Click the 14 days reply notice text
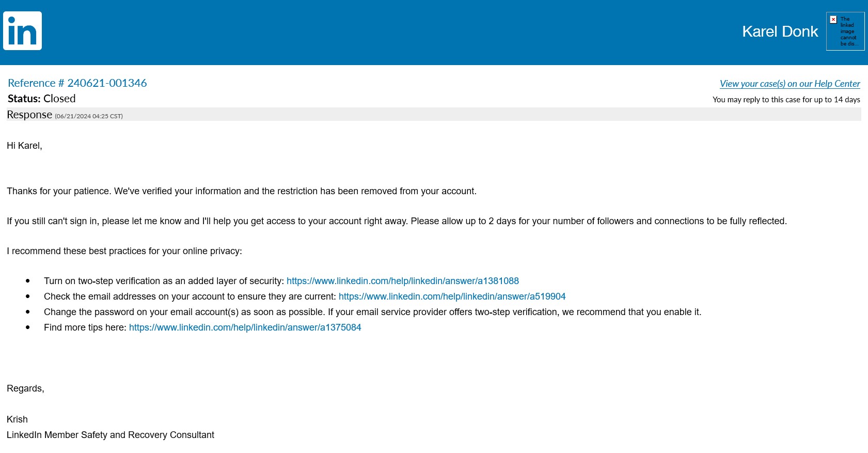Image resolution: width=868 pixels, height=453 pixels. click(x=786, y=100)
